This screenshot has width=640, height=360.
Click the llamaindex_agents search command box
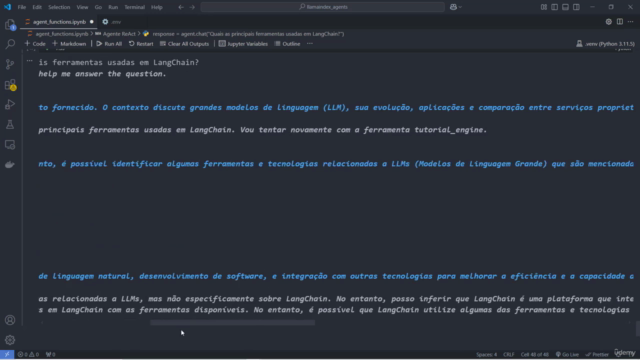(322, 7)
